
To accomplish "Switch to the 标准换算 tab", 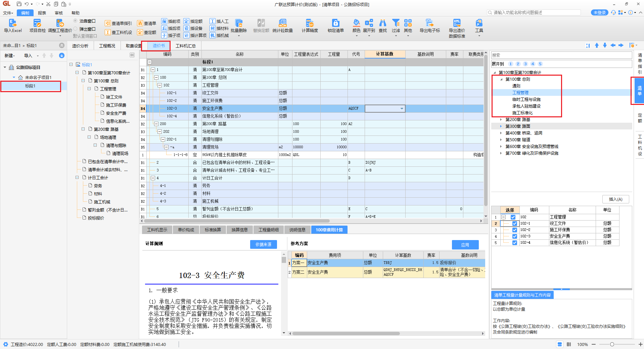I will (x=213, y=230).
